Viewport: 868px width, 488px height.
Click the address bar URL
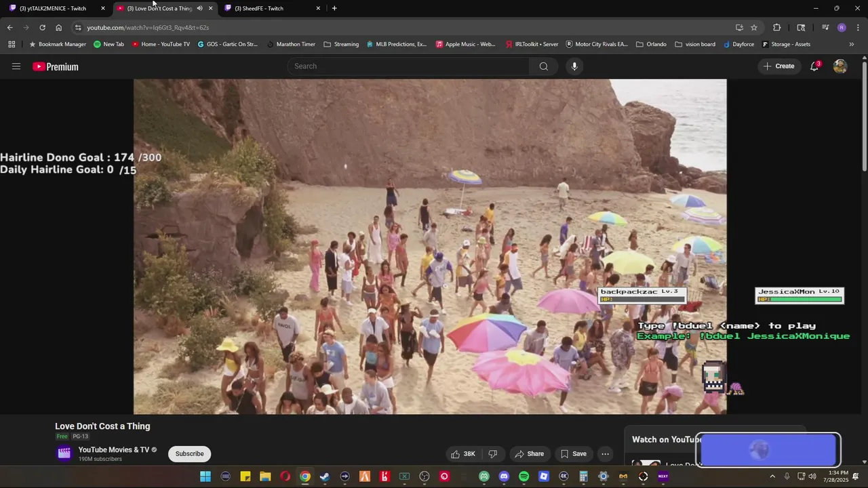(148, 28)
